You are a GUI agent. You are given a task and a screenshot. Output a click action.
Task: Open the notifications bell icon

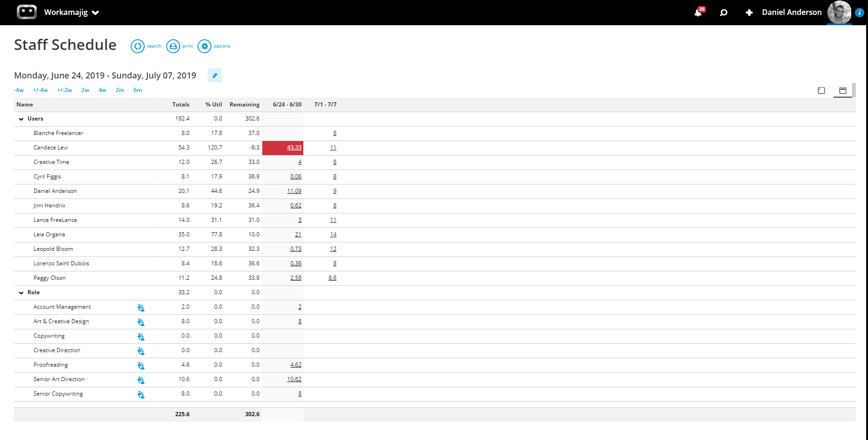[x=699, y=12]
